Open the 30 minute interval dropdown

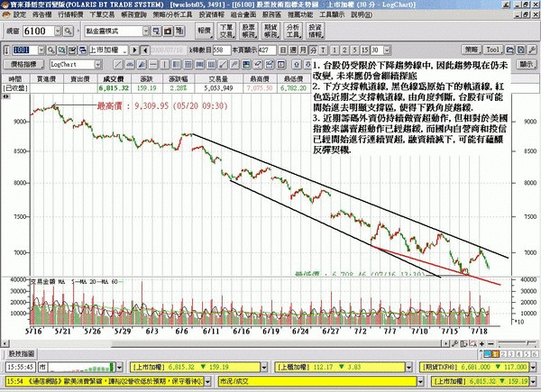point(387,50)
